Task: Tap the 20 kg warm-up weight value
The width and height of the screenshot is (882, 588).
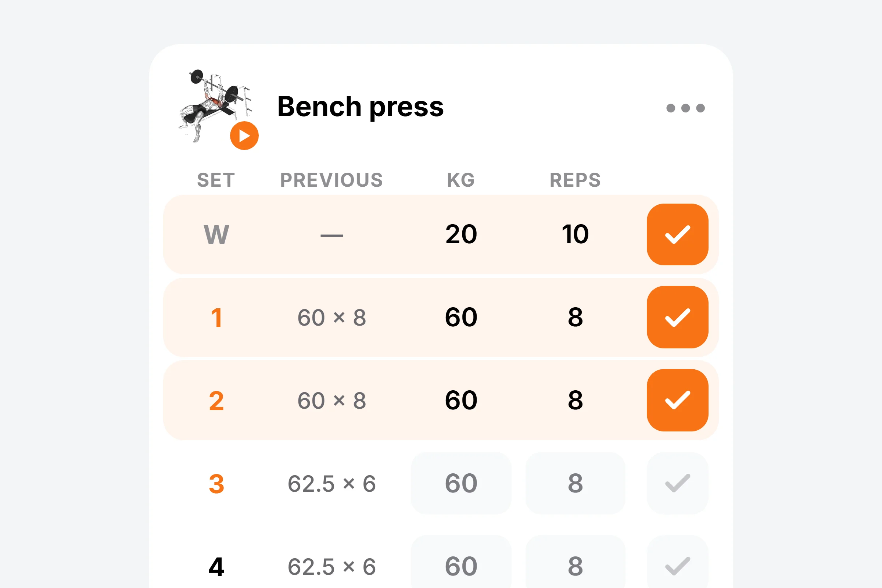Action: coord(461,234)
